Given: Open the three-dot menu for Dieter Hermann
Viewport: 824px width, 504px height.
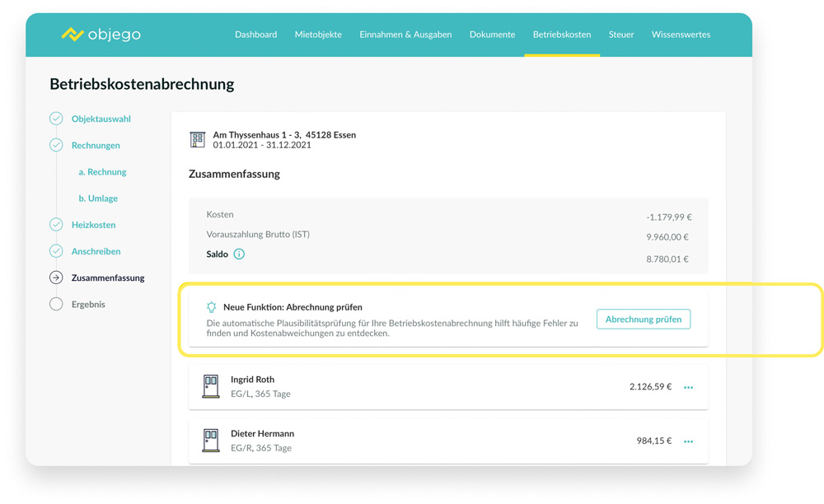Looking at the screenshot, I should click(x=688, y=441).
